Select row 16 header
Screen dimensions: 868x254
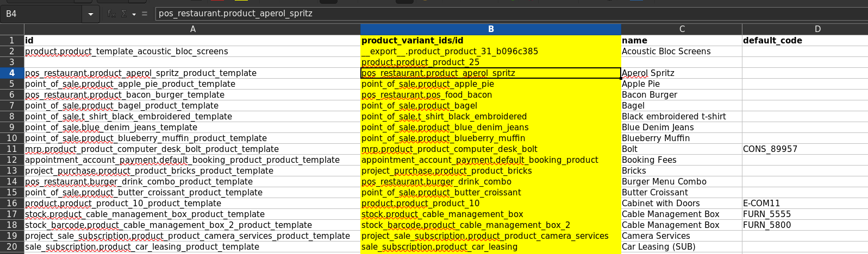(x=12, y=203)
